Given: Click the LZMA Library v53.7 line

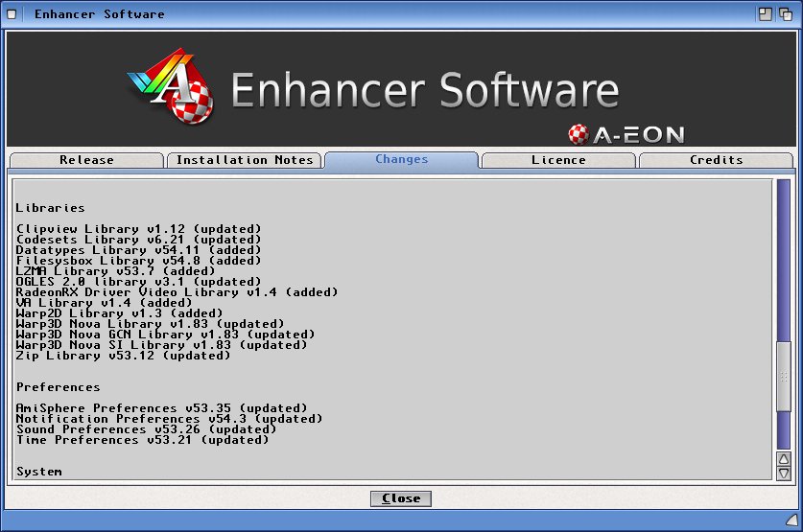Looking at the screenshot, I should (116, 271).
